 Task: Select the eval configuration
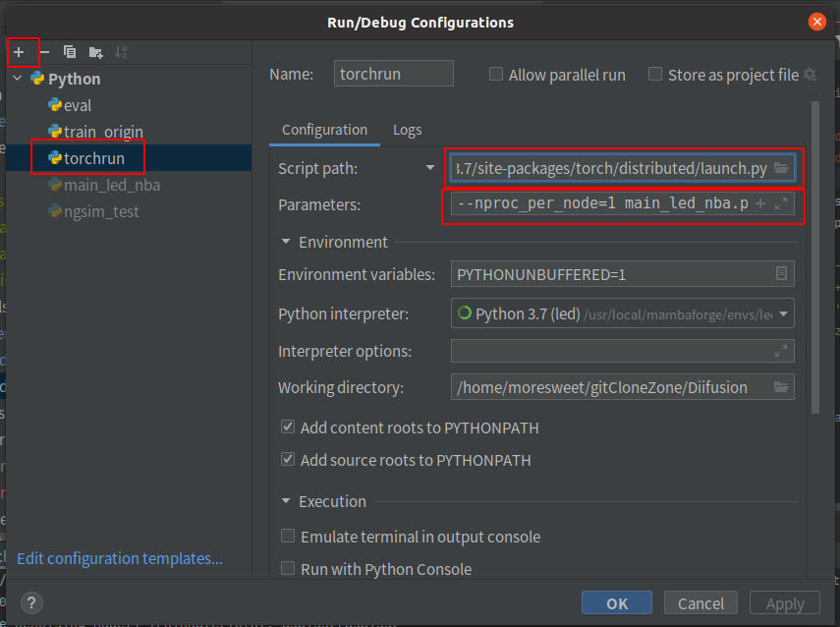coord(129,105)
